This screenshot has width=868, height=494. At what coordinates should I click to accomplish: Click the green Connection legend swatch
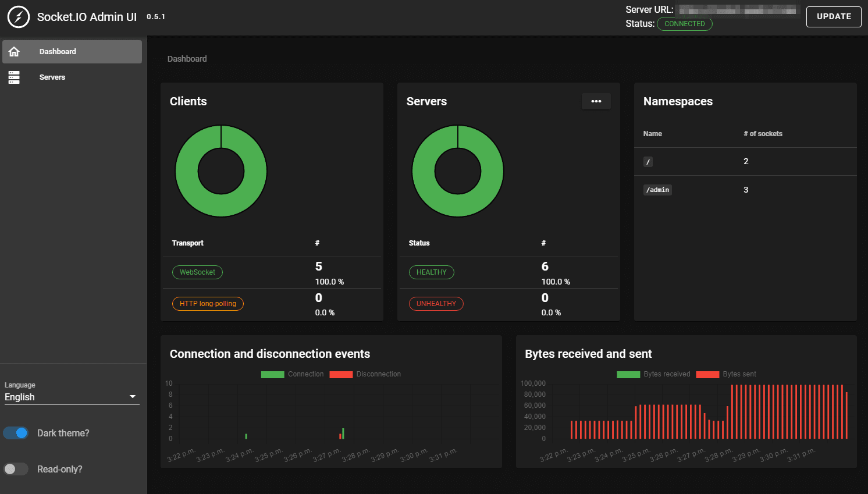(x=272, y=374)
